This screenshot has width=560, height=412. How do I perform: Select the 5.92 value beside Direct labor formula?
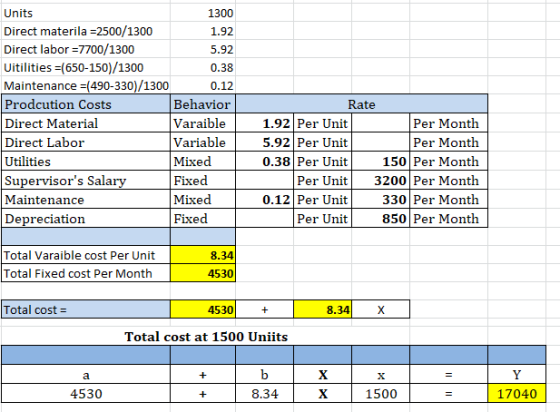click(203, 49)
